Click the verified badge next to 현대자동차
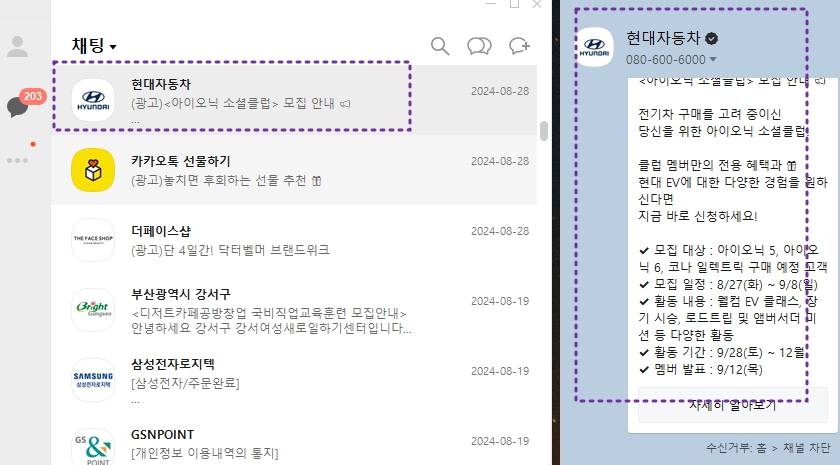This screenshot has height=465, width=840. [711, 39]
